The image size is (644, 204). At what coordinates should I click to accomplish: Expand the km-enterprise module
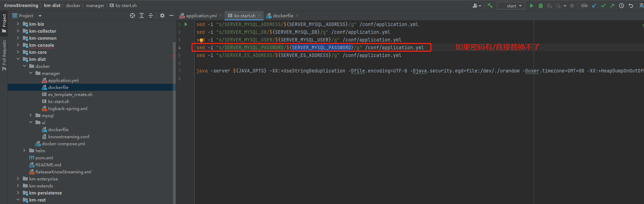(18, 179)
